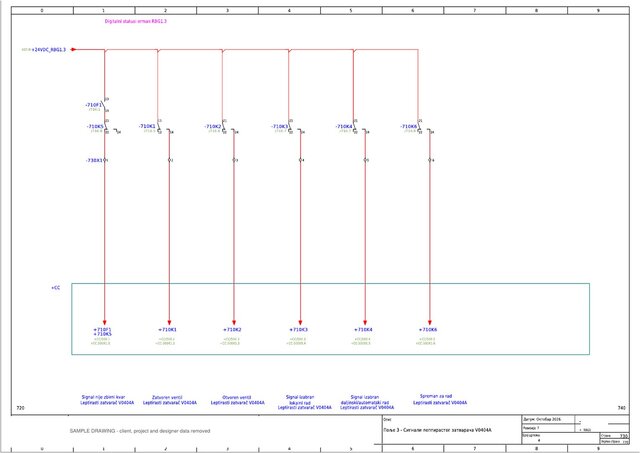Click the next page reference '740'
The width and height of the screenshot is (640, 453).
click(x=622, y=408)
